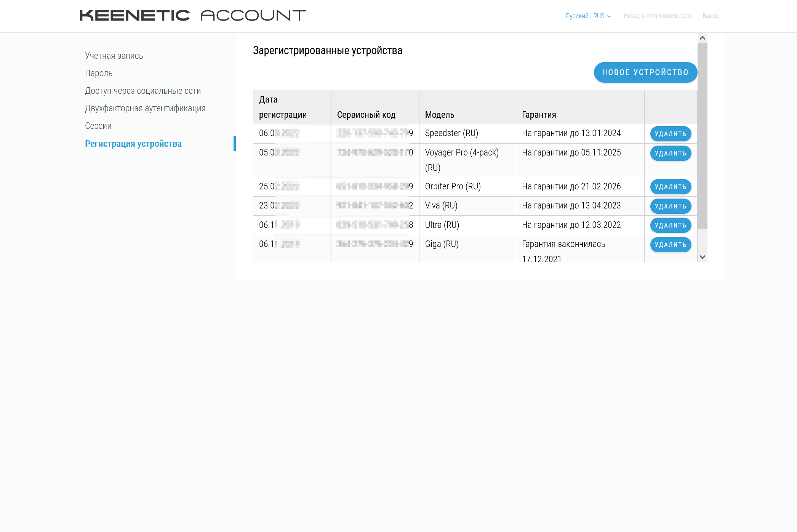Click the device table scrollbar thumb
Screen dimensions: 797x532
pos(702,135)
